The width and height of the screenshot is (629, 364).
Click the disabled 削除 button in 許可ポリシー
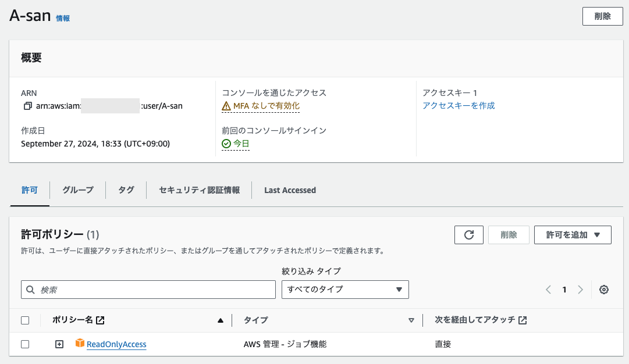(509, 235)
